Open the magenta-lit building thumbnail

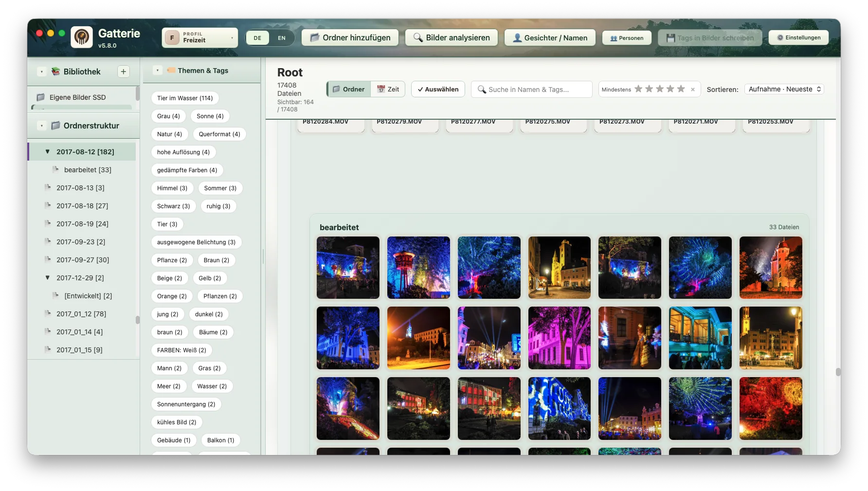[x=560, y=338]
